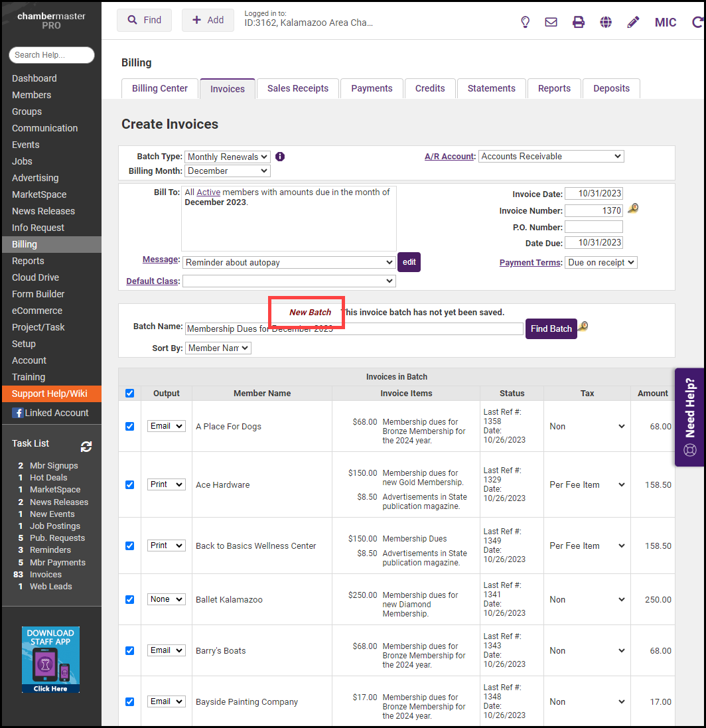Open the Batch Type dropdown
Image resolution: width=706 pixels, height=728 pixels.
227,157
